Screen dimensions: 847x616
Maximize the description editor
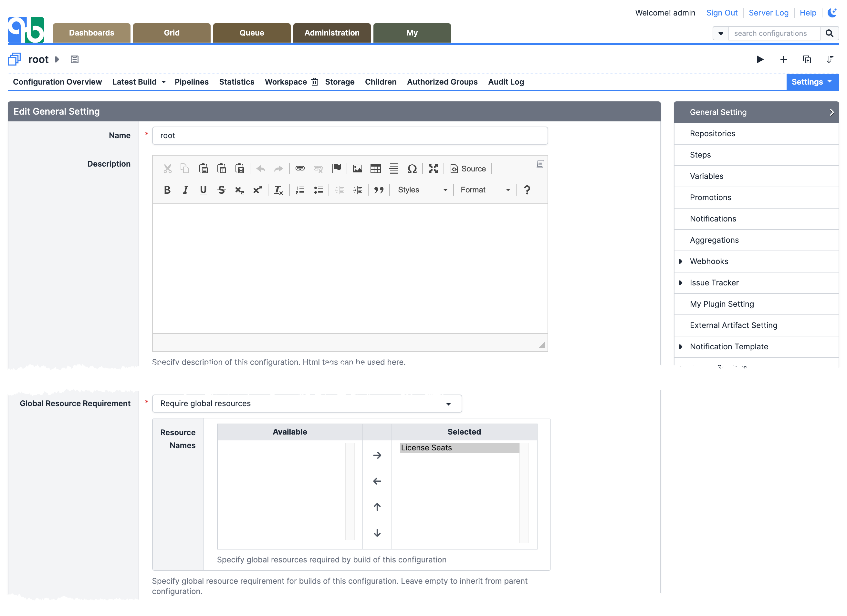point(433,169)
